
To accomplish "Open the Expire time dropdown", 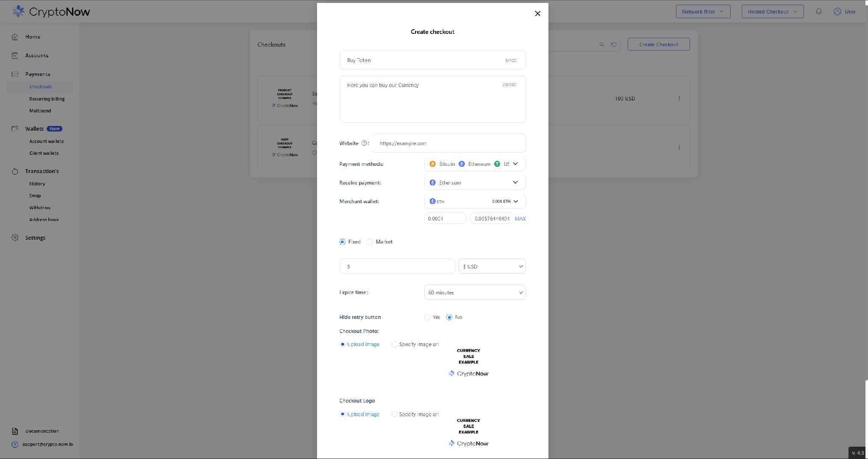I will point(475,292).
